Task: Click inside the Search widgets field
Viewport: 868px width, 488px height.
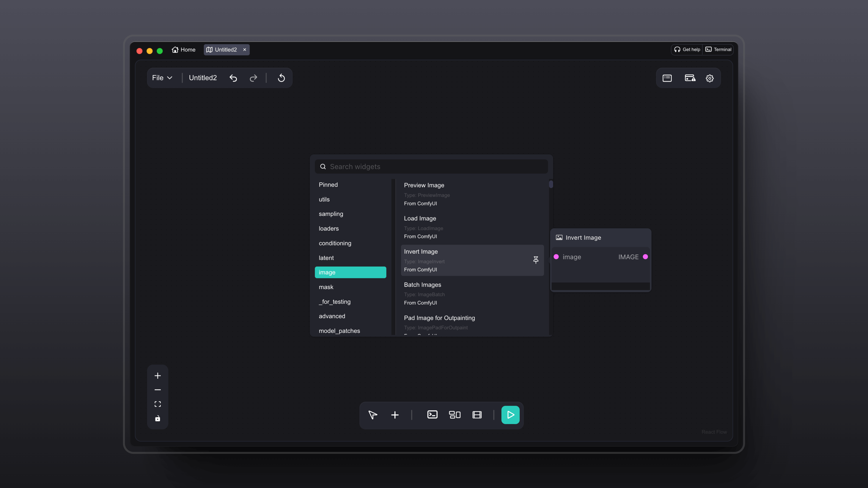Action: pos(431,166)
